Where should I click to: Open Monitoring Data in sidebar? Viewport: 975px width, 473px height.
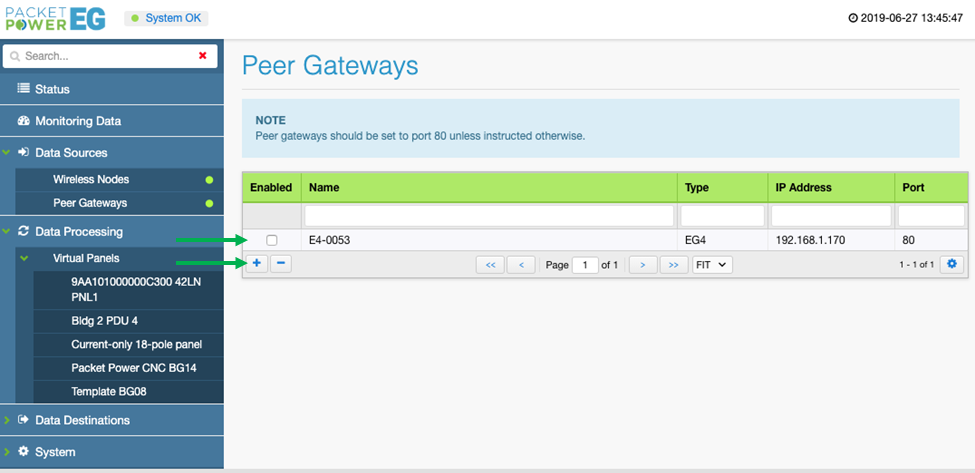tap(78, 121)
